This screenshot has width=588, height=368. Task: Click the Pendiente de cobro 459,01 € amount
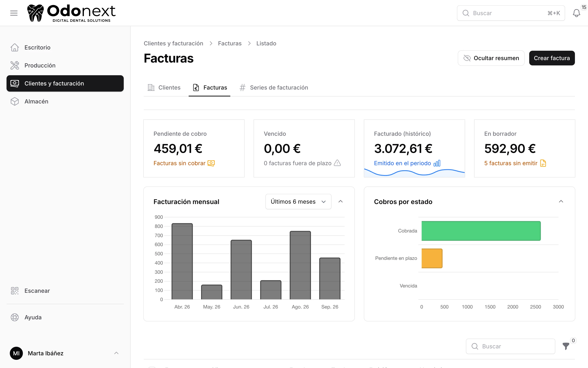click(x=178, y=149)
